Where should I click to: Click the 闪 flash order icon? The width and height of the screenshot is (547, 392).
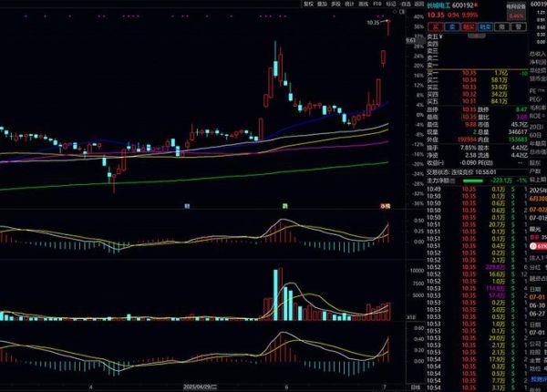click(x=470, y=27)
